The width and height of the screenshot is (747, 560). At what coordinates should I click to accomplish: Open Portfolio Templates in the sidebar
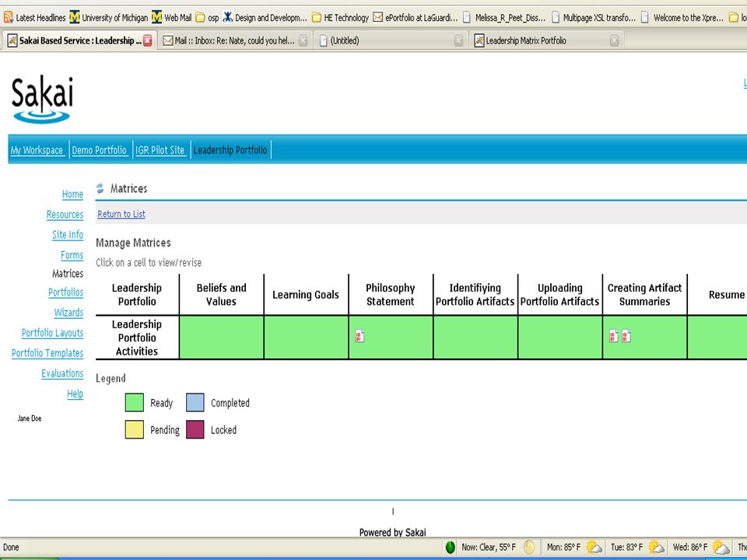tap(47, 353)
